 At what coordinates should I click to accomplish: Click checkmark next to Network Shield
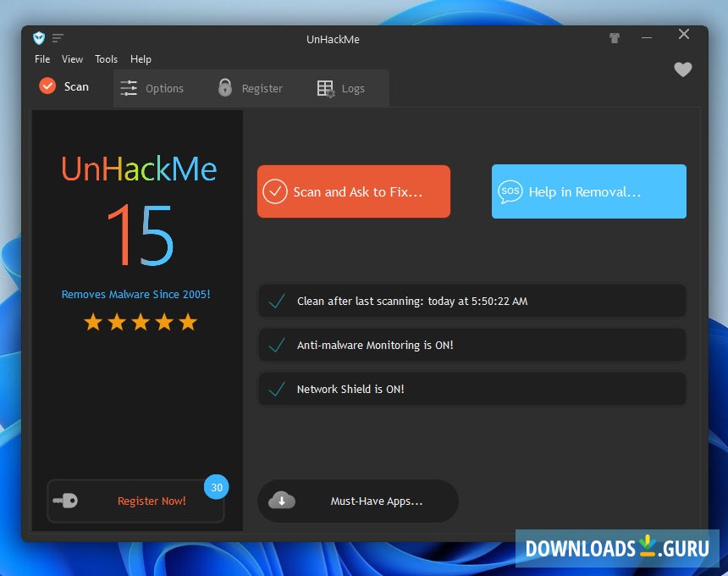277,389
